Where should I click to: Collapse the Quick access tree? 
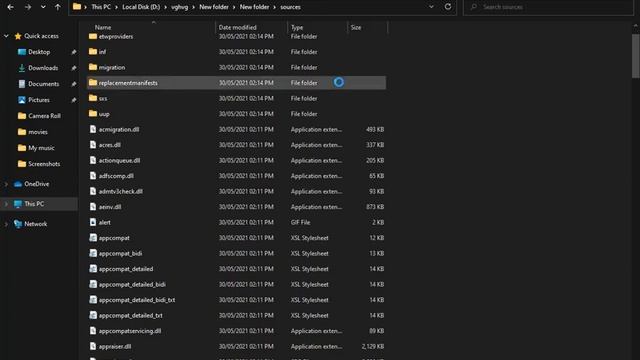(6, 36)
